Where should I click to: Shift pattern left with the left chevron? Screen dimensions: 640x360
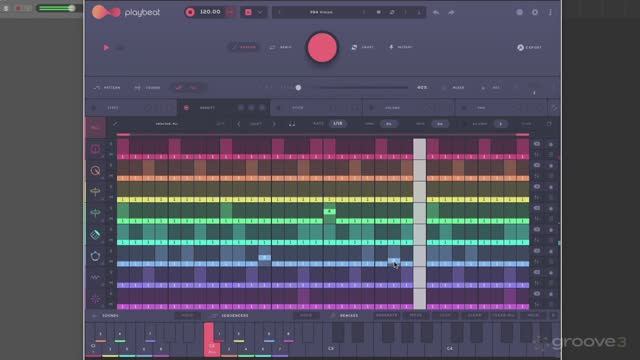coord(239,124)
